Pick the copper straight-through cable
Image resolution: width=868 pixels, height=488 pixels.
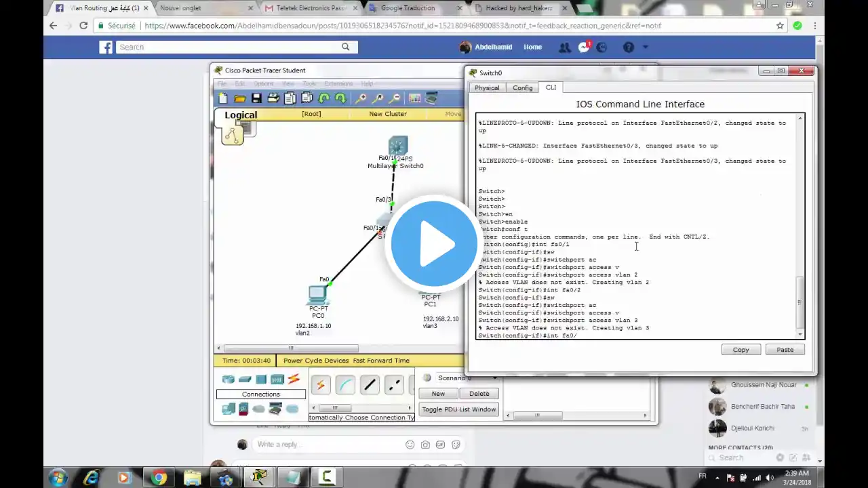point(370,386)
